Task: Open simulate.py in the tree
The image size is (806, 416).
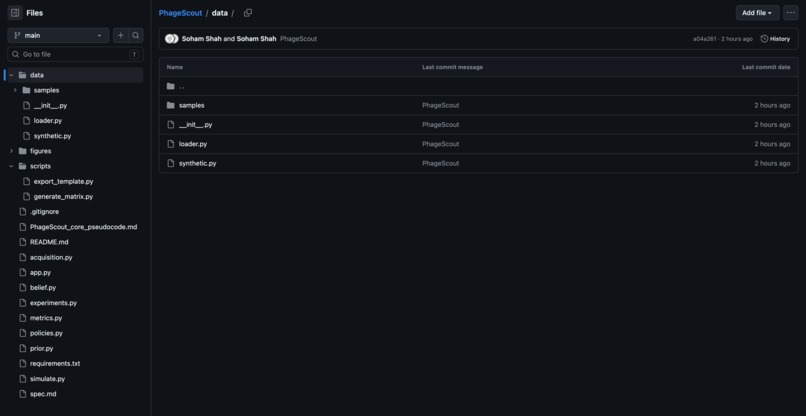Action: click(x=47, y=378)
